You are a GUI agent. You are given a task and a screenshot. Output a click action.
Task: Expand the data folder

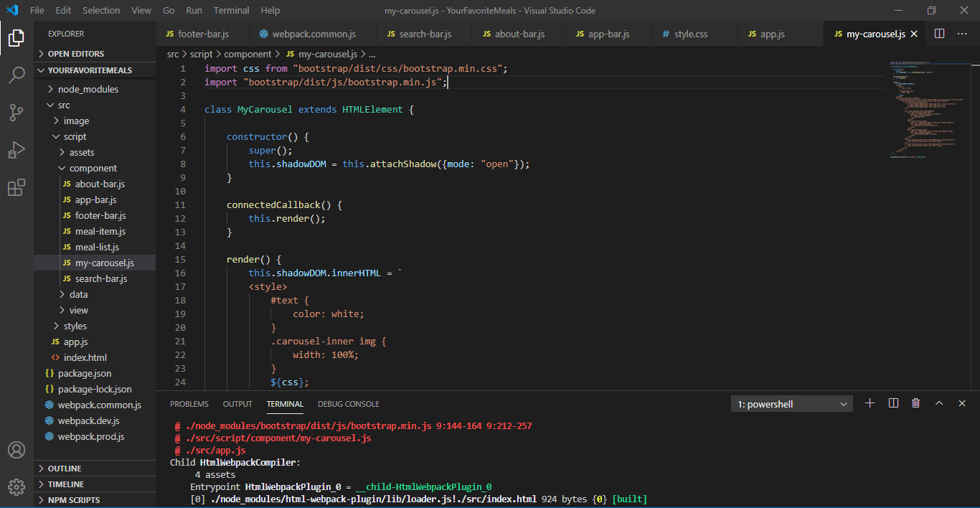pyautogui.click(x=95, y=294)
